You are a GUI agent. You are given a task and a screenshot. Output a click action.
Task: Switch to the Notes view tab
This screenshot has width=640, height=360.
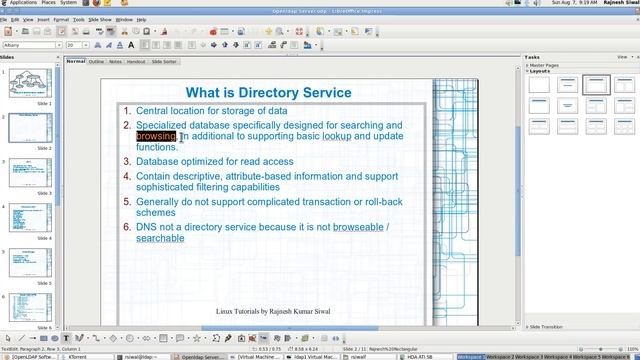(x=116, y=62)
